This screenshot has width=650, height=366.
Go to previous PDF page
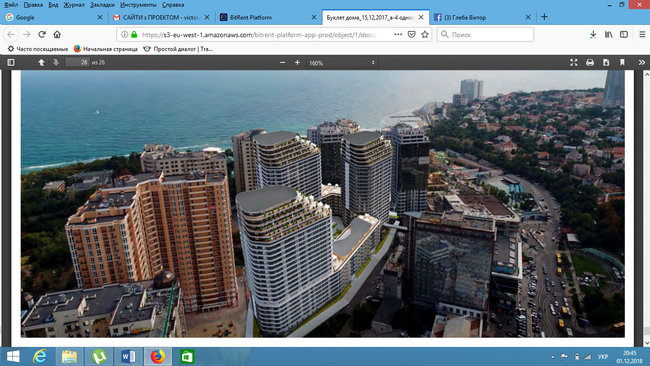click(41, 63)
